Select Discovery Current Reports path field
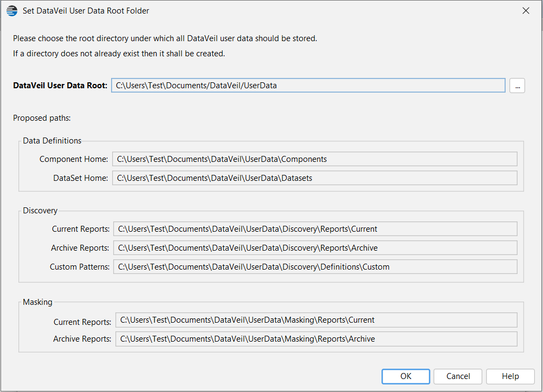This screenshot has height=392, width=543. tap(315, 229)
